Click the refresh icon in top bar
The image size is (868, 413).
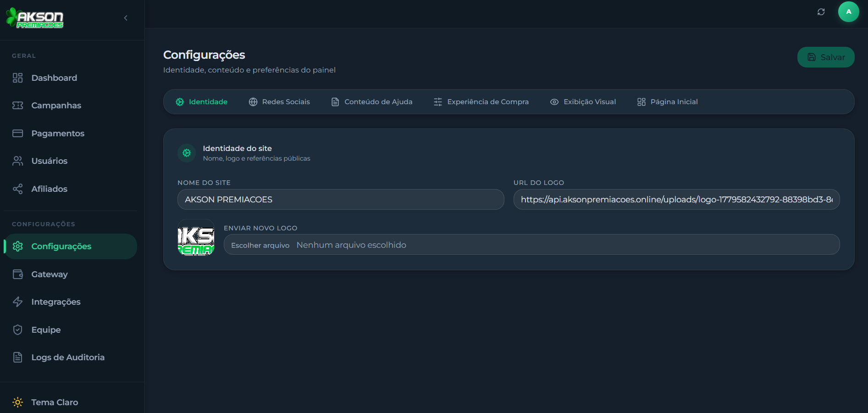click(x=821, y=12)
